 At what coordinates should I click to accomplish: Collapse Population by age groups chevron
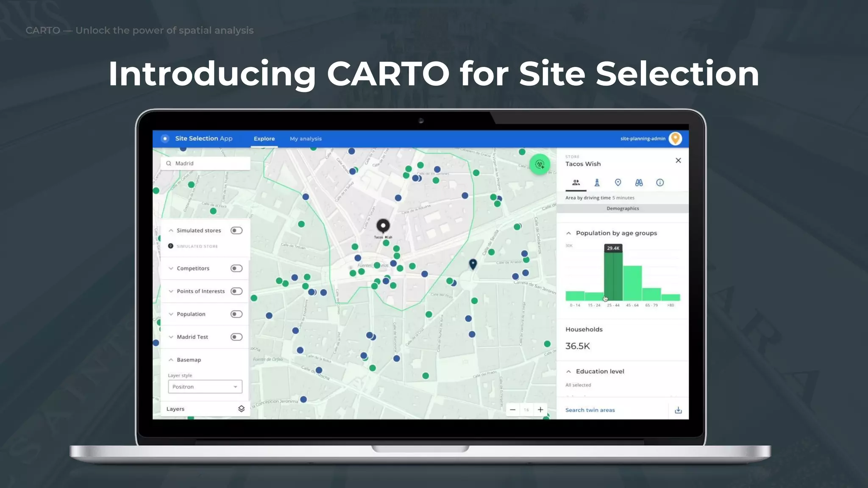tap(569, 233)
